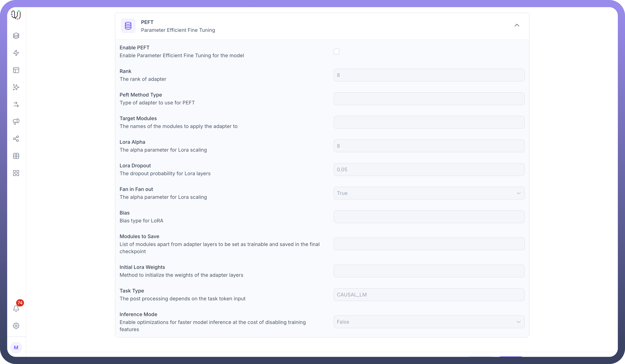This screenshot has width=625, height=364.
Task: Open the Fan in Fan out dropdown
Action: click(429, 193)
